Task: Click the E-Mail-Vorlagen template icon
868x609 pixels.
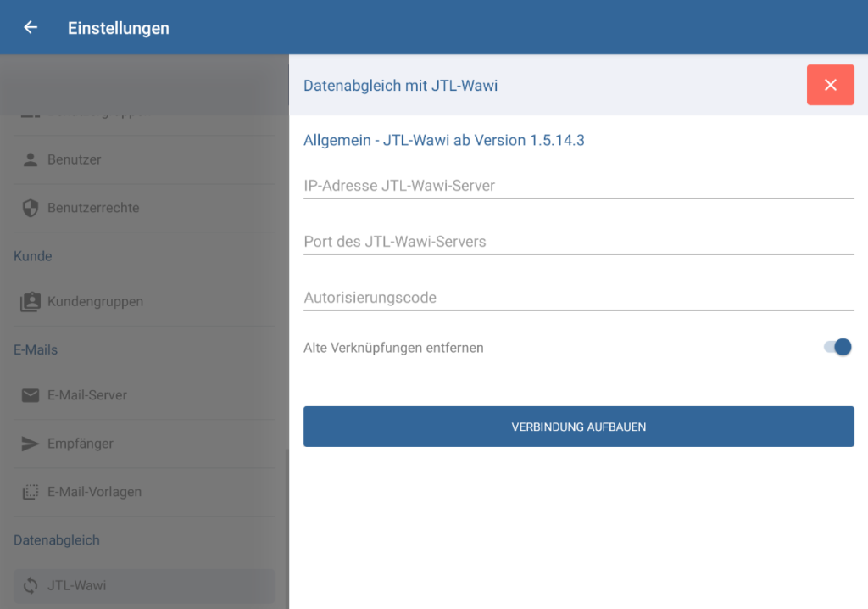Action: pos(30,492)
